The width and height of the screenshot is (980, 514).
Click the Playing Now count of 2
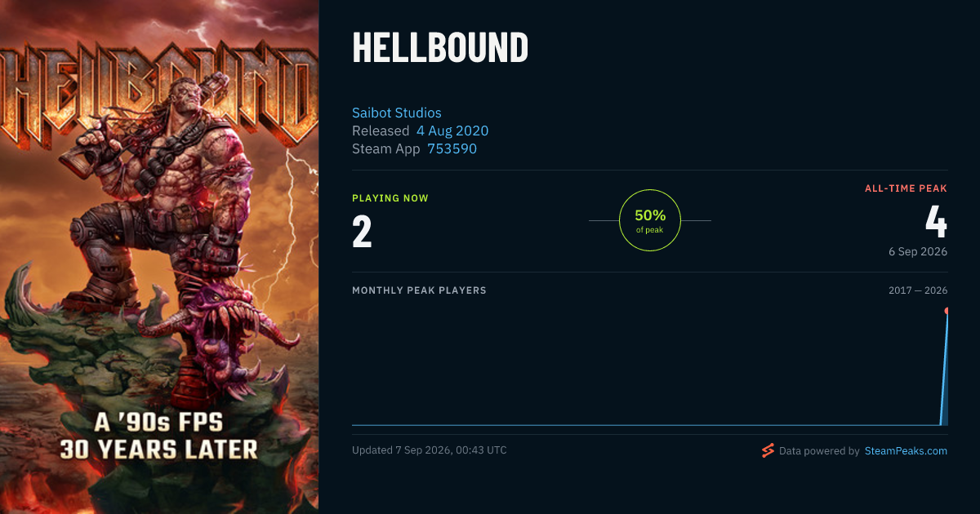(x=362, y=232)
